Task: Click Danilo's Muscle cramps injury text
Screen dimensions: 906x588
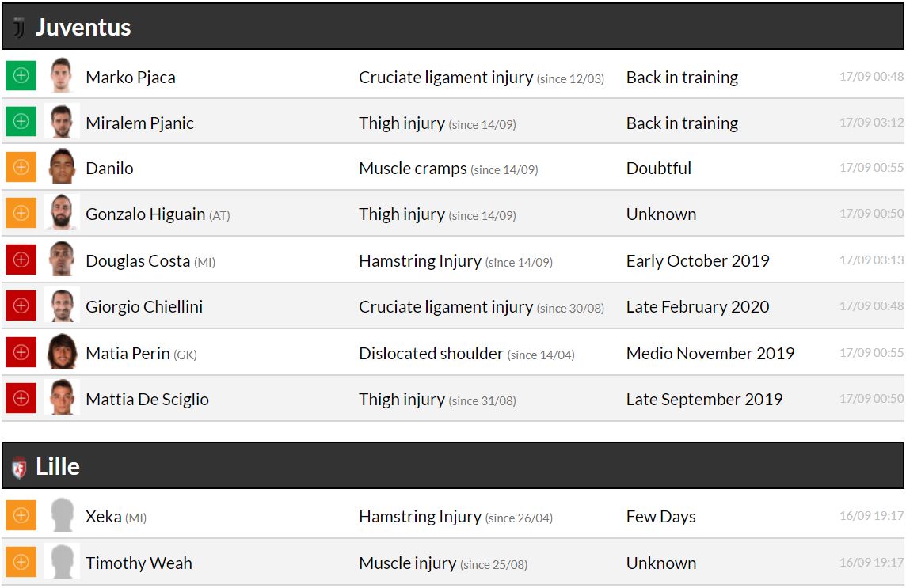Action: point(413,169)
